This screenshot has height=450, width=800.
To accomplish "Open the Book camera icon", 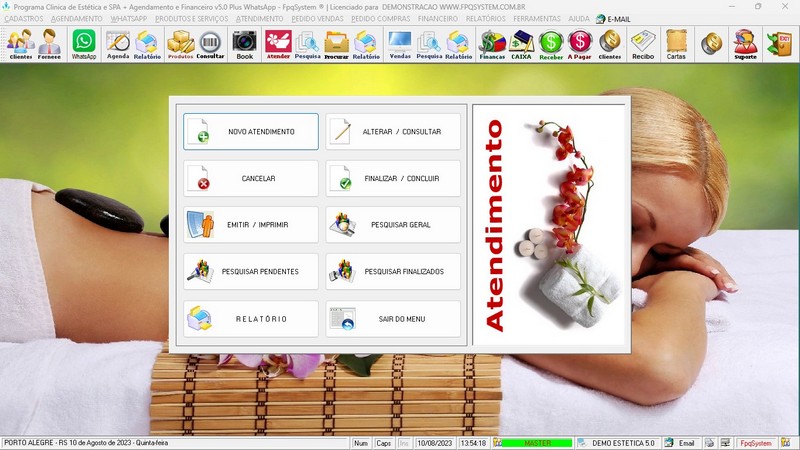I will coord(244,44).
